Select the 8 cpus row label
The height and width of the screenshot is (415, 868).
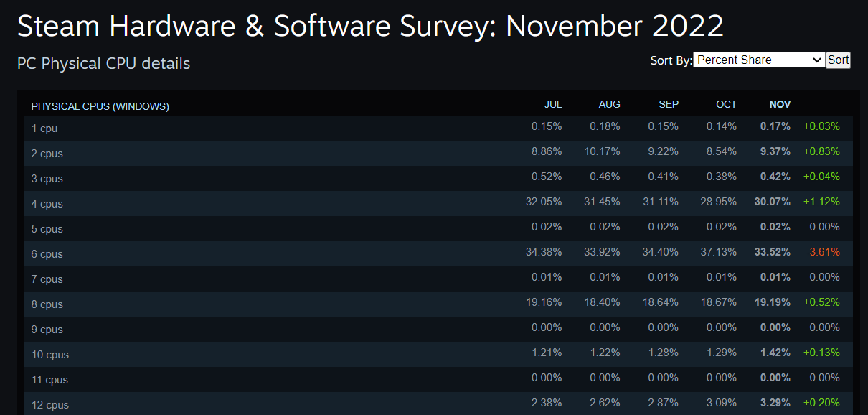47,304
